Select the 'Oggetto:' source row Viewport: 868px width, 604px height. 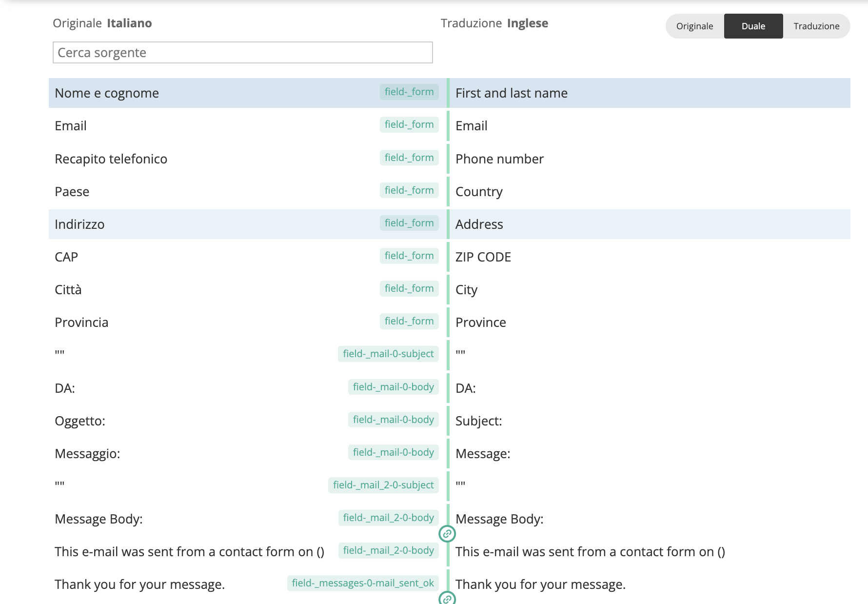pyautogui.click(x=248, y=421)
